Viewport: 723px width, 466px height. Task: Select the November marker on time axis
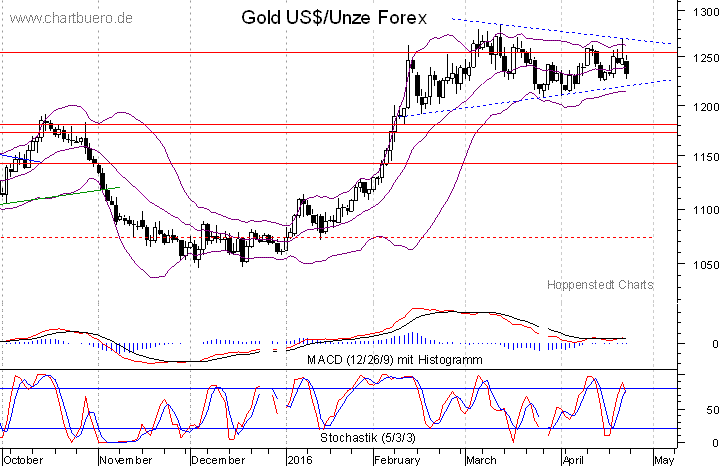point(125,459)
